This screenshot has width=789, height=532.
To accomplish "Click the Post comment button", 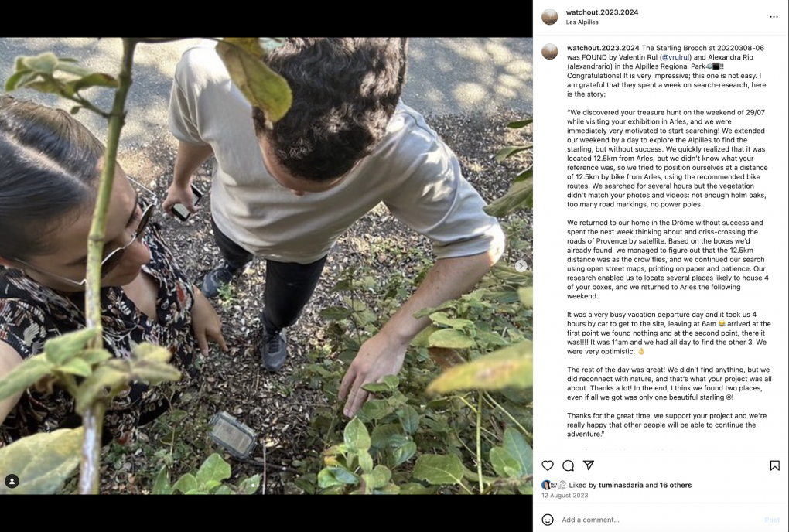I will point(772,520).
